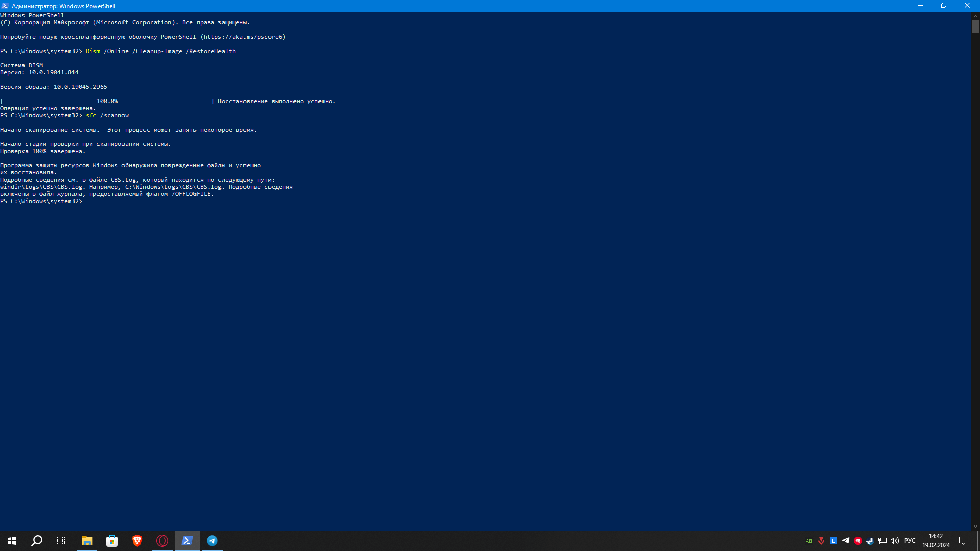This screenshot has height=551, width=980.
Task: Click the last PS C:\Windows\system32> prompt
Action: coord(41,201)
